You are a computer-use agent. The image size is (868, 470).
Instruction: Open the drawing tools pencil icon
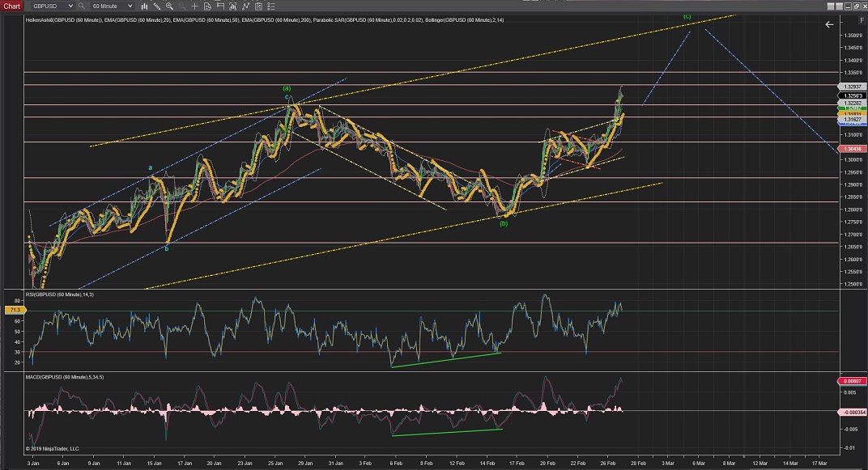tap(155, 6)
